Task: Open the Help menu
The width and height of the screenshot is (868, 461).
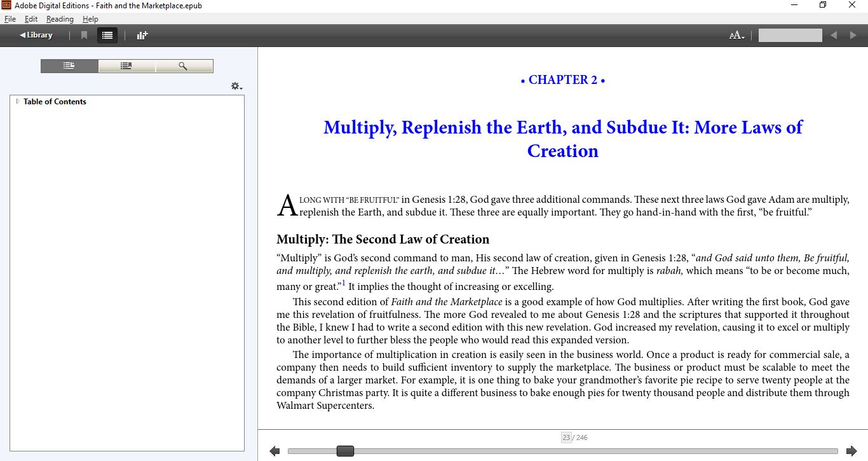Action: 90,19
